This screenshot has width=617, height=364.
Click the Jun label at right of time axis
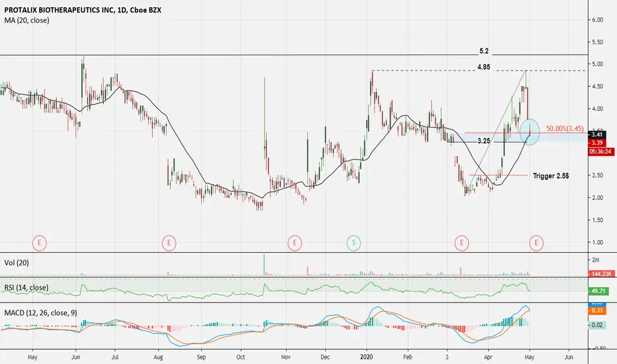(x=569, y=357)
